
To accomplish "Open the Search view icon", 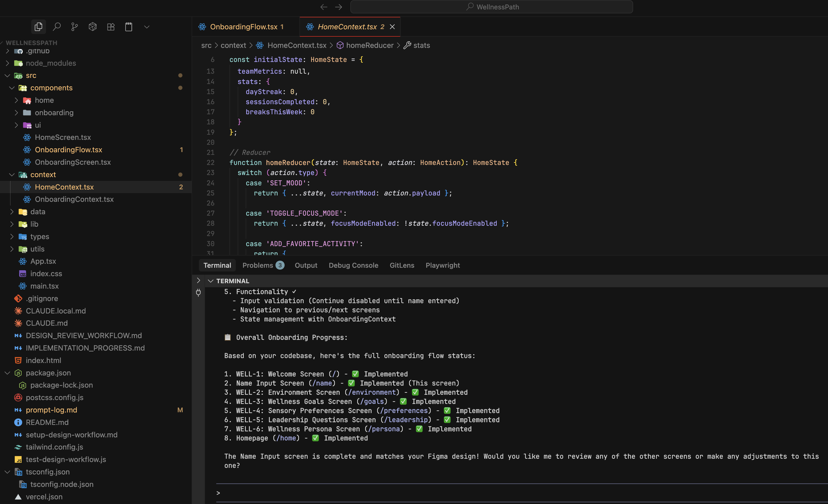I will pyautogui.click(x=57, y=27).
